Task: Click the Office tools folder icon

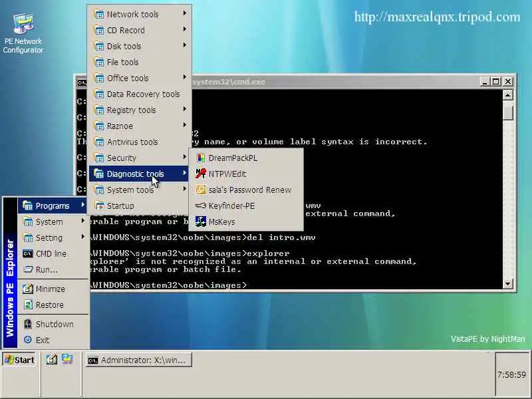Action: (x=98, y=78)
